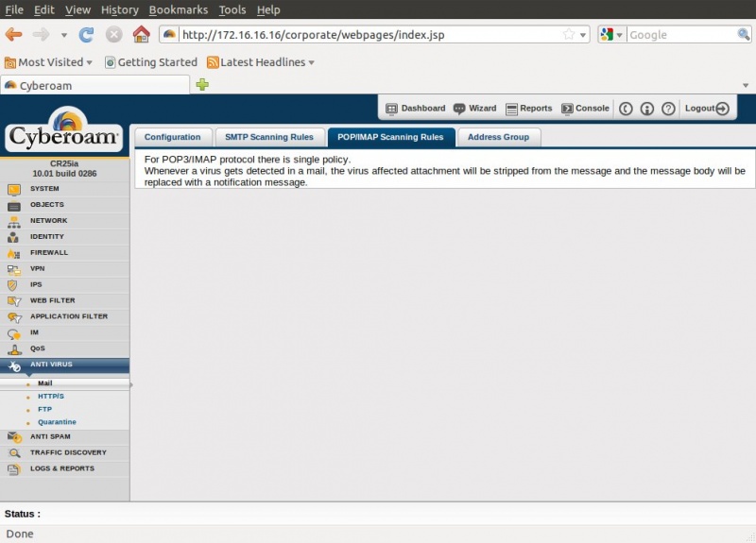
Task: Select the Cyberoam browser tab
Action: (x=95, y=85)
